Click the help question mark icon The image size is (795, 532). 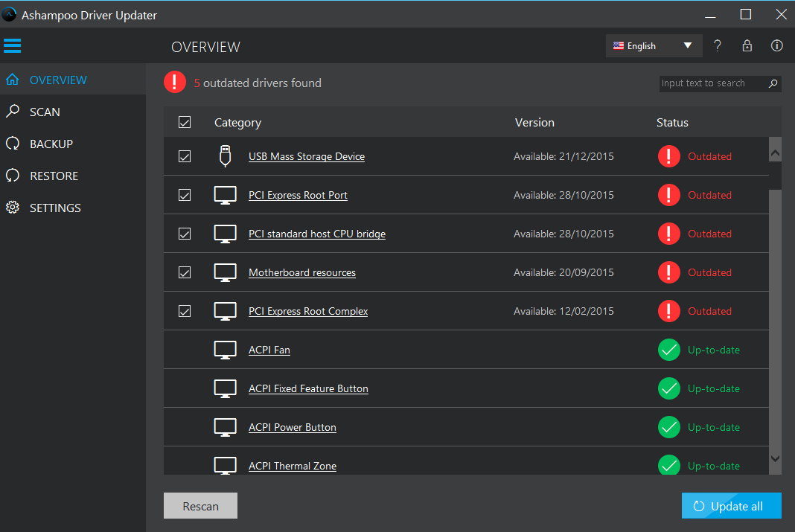click(718, 45)
